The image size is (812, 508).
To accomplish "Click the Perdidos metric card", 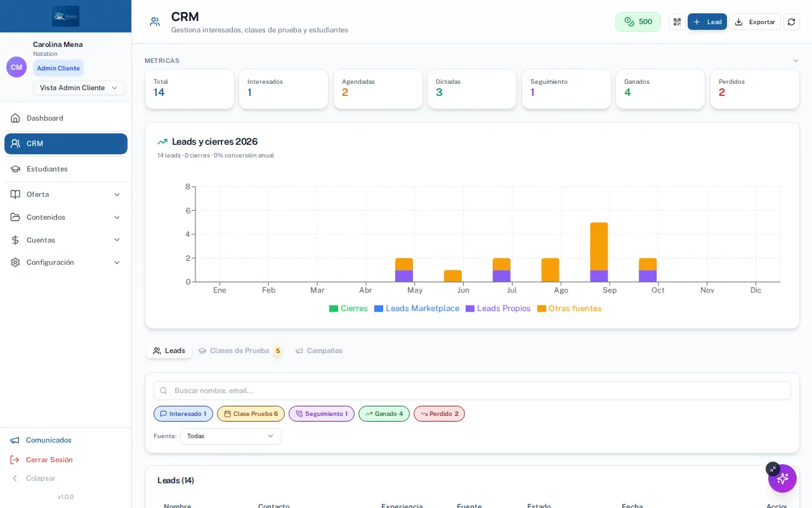I will pos(755,89).
